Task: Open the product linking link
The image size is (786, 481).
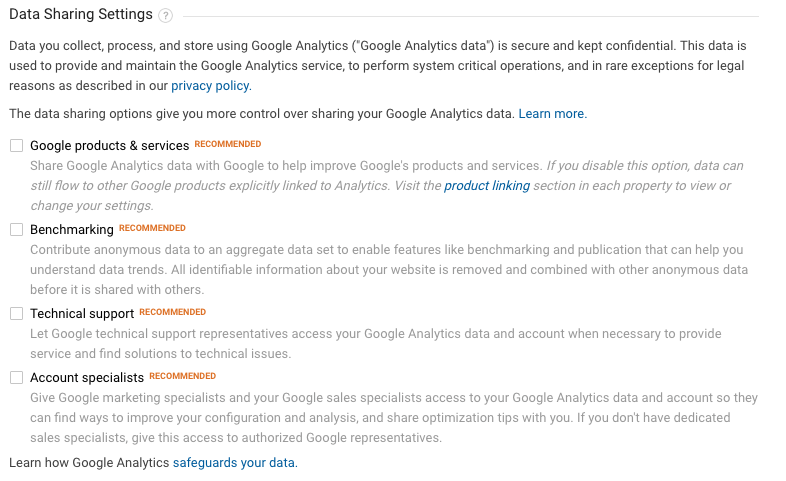Action: pos(487,186)
